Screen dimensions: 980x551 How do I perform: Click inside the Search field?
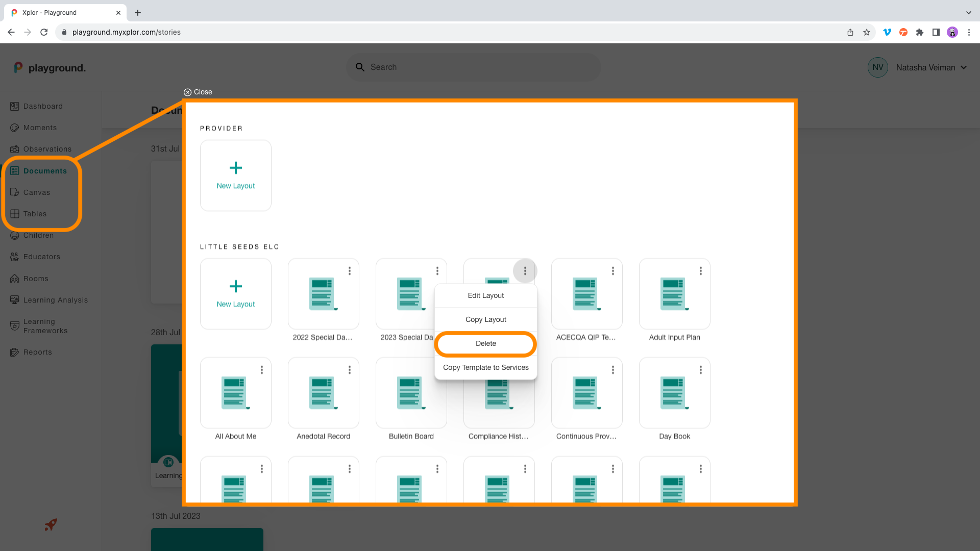[473, 67]
